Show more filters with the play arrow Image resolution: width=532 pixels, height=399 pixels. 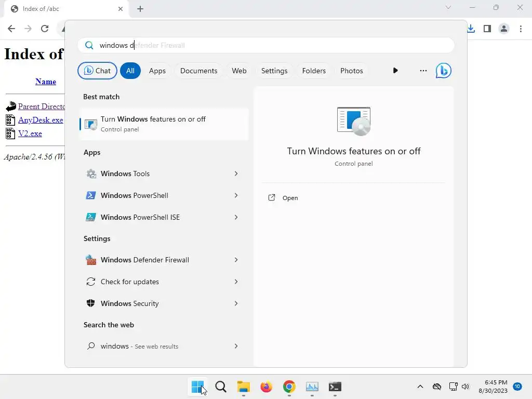point(395,71)
